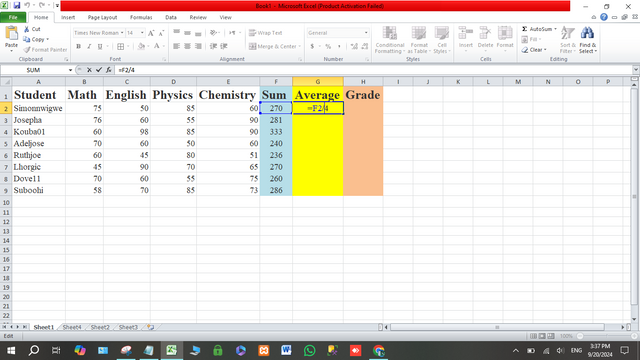Click the Insert cells icon

(x=466, y=33)
